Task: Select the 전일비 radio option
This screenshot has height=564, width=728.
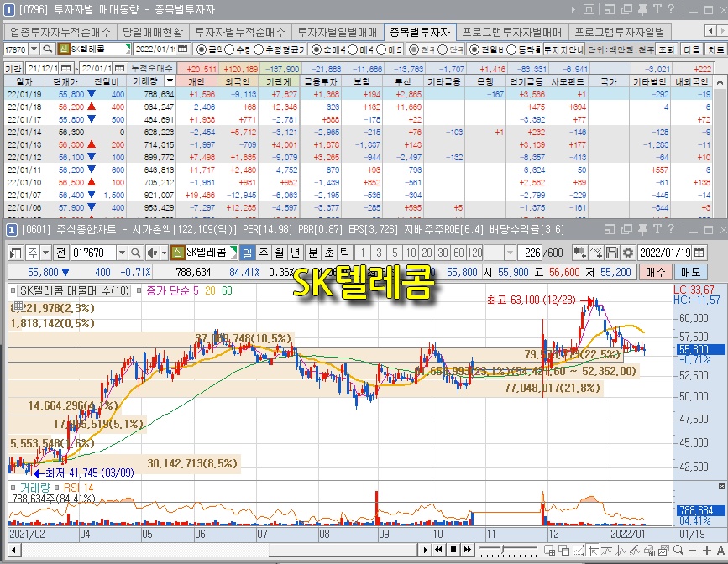Action: point(474,50)
